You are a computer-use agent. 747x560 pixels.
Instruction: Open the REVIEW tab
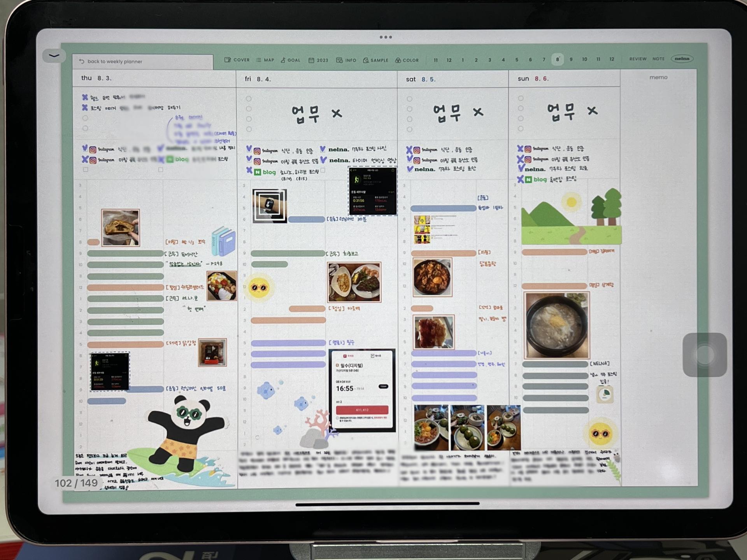click(638, 59)
